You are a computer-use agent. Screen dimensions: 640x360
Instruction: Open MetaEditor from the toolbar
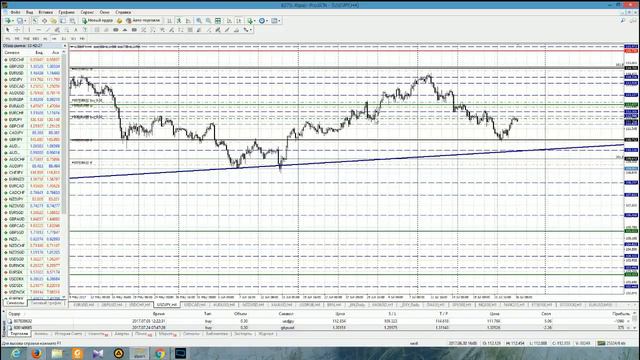click(x=119, y=20)
